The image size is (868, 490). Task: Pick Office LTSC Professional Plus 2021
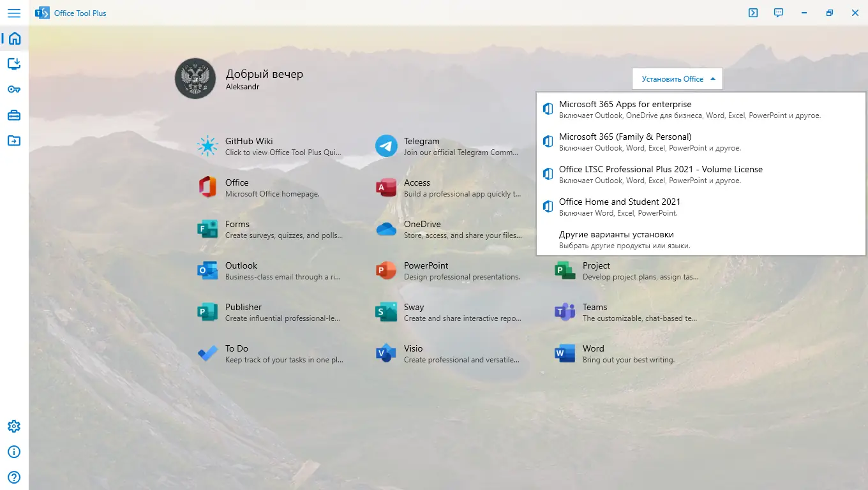pos(701,174)
